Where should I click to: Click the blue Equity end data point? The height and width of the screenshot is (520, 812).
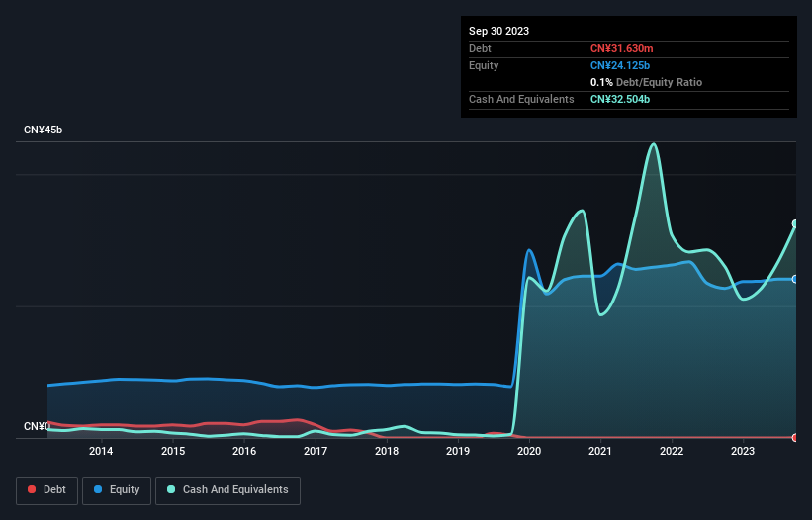(x=795, y=279)
